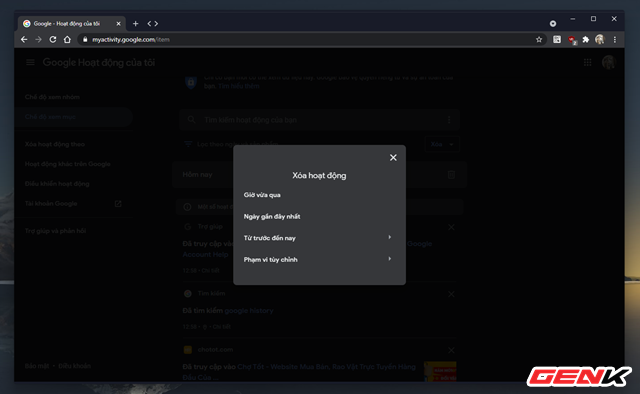
Task: Open the Chợ Tốt website activity link
Action: [299, 372]
